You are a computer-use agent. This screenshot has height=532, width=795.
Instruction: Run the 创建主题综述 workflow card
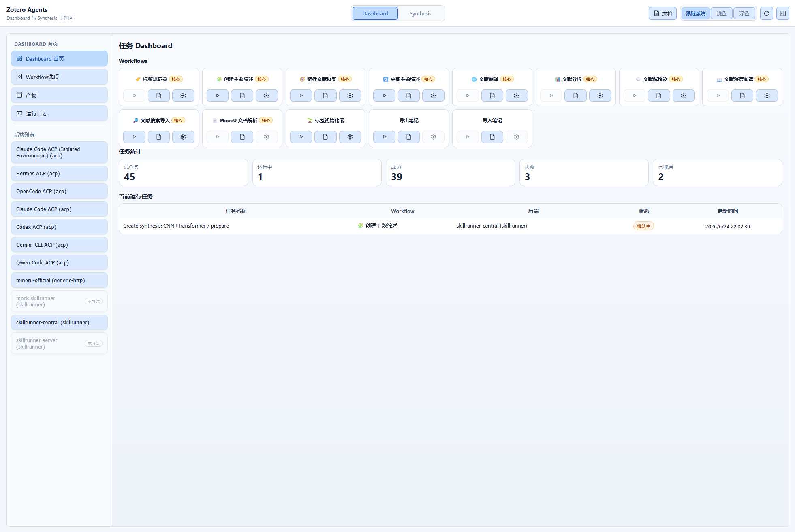coord(218,96)
